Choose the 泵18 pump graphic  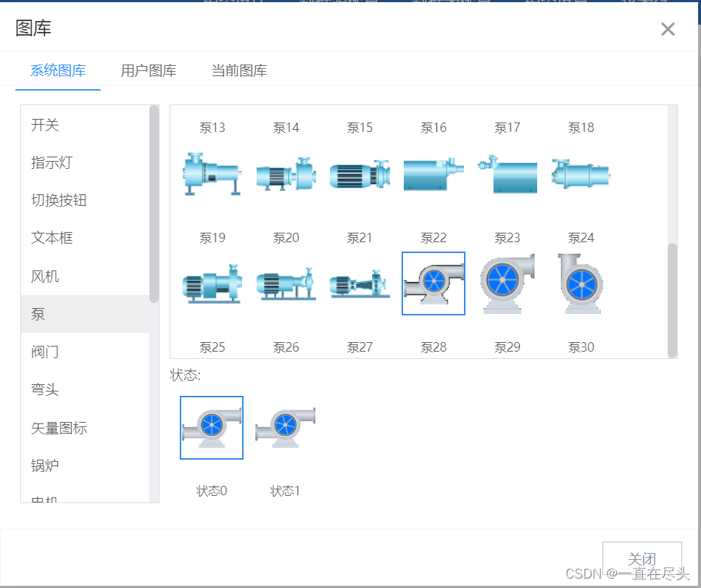pos(580,174)
